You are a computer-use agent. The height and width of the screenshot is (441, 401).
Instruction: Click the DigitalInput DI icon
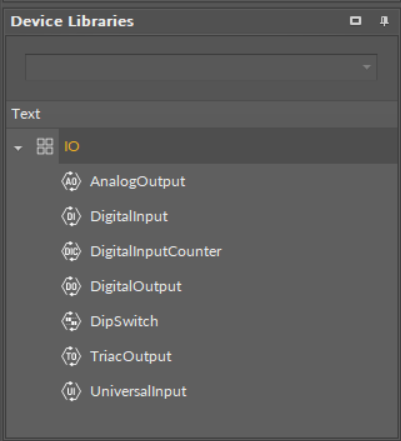point(71,216)
